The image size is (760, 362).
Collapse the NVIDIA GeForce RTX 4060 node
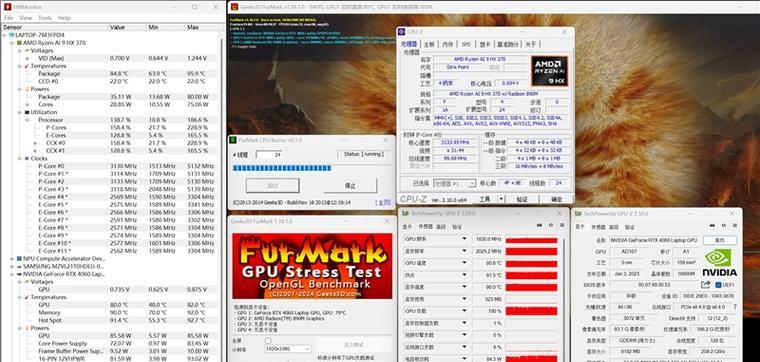tap(12, 274)
